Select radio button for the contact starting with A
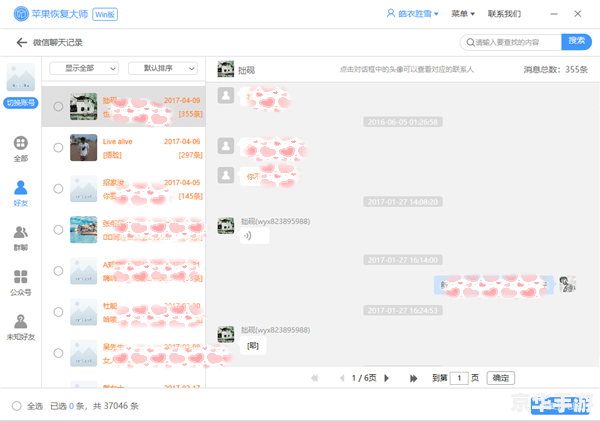 (58, 271)
